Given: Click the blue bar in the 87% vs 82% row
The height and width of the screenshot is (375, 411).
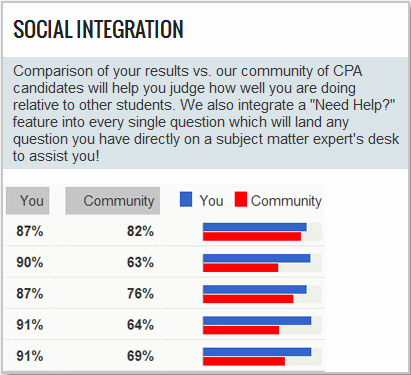Looking at the screenshot, I should [x=255, y=227].
